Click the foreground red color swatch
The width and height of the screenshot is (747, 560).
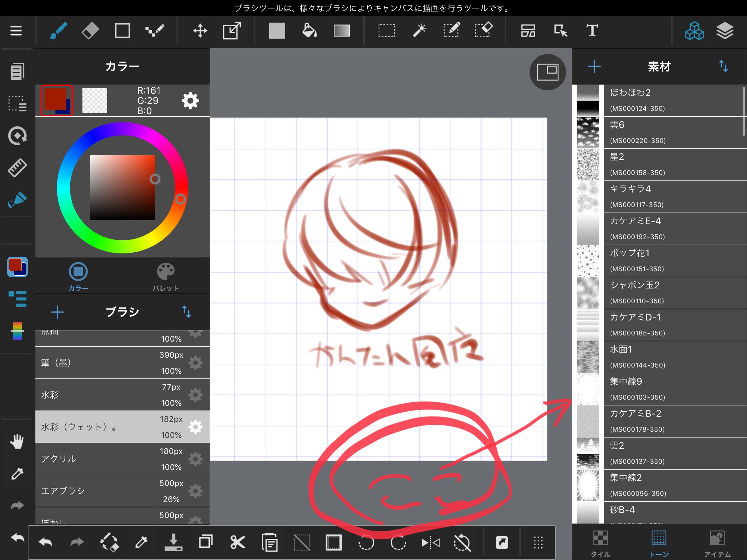click(55, 98)
